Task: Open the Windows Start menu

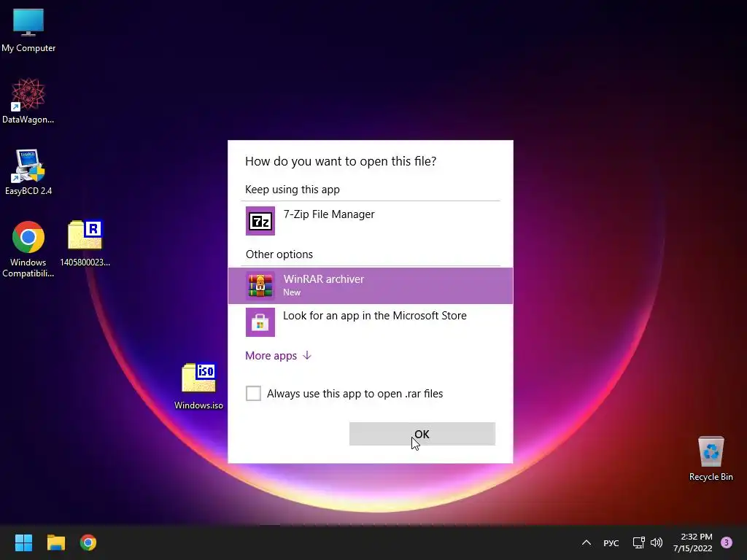Action: click(23, 542)
